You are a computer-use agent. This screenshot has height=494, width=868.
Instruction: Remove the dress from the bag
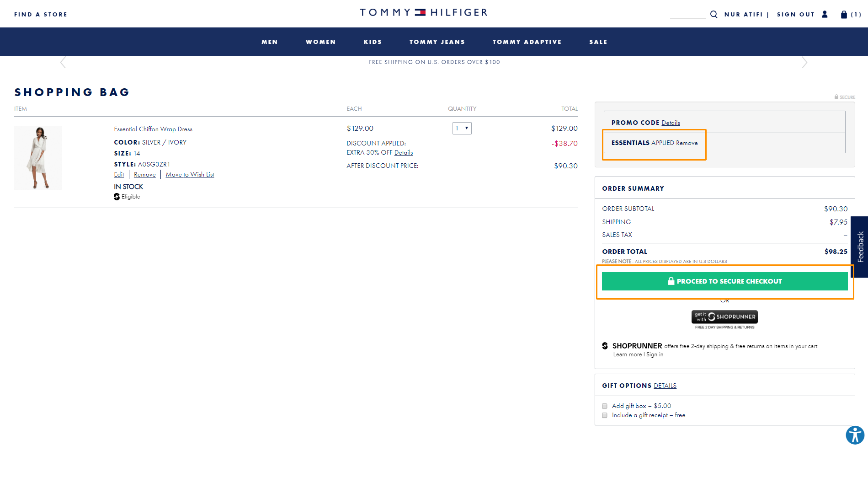coord(145,175)
